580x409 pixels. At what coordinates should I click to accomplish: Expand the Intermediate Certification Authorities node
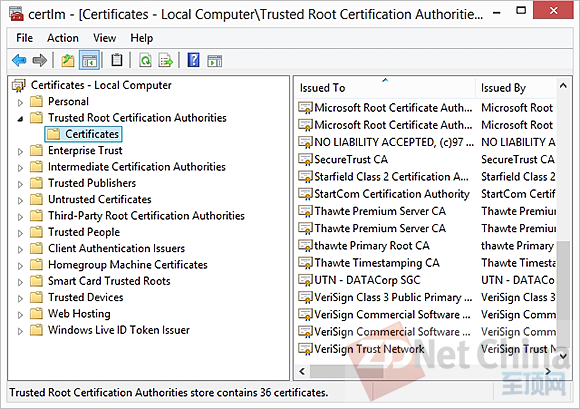point(20,168)
